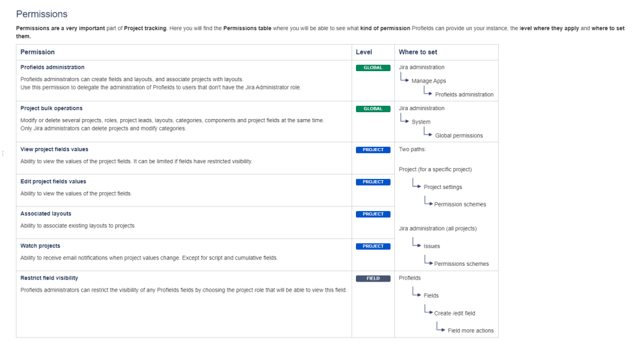Click the arrow icon before Manage Apps
The image size is (644, 347).
click(x=404, y=79)
